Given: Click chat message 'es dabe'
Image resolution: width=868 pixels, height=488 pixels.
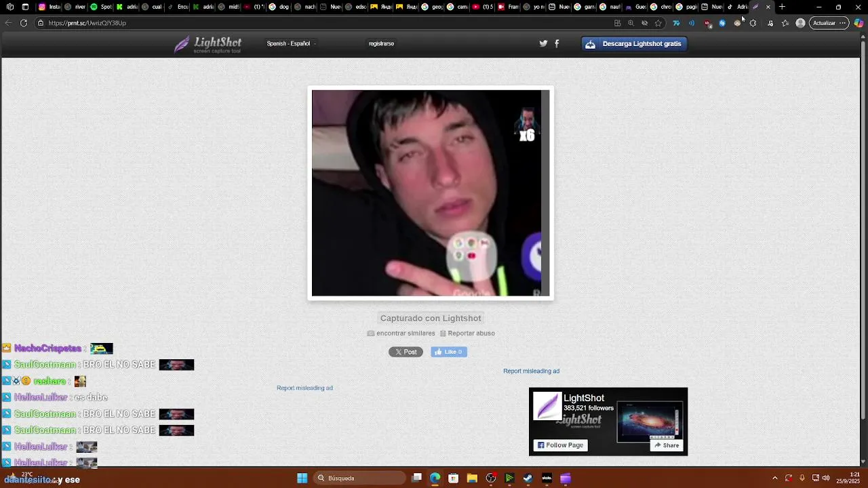Looking at the screenshot, I should tap(91, 397).
